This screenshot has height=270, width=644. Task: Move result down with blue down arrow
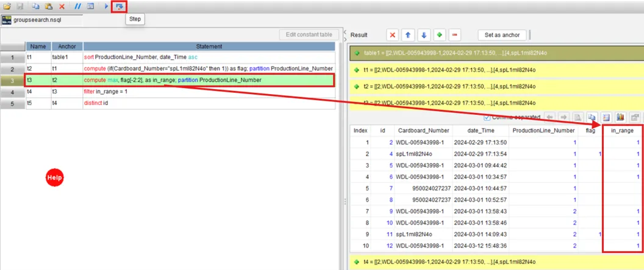tap(423, 35)
